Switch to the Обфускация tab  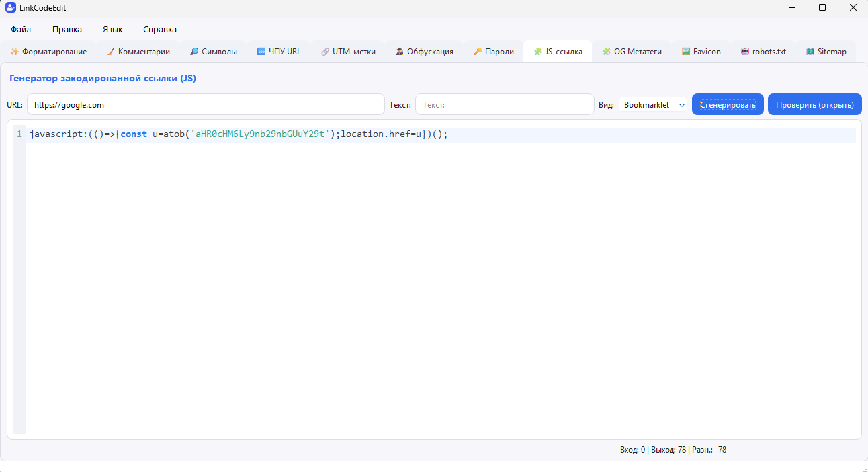coord(425,52)
